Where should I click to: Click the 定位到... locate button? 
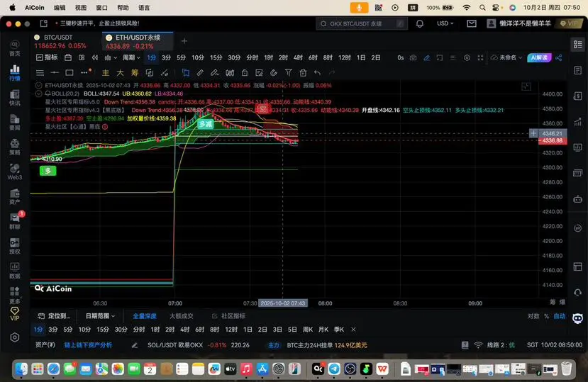tap(54, 316)
